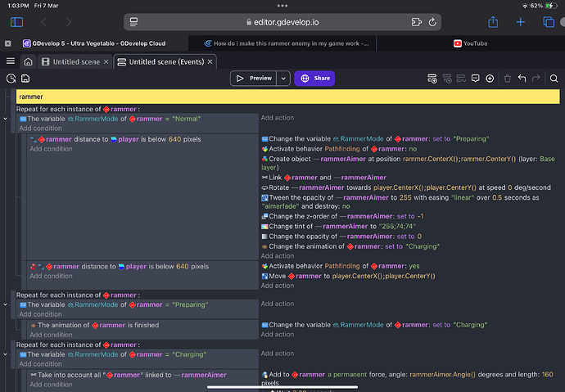
Task: Select 'Create object rammerAimer' action
Action: click(x=408, y=163)
